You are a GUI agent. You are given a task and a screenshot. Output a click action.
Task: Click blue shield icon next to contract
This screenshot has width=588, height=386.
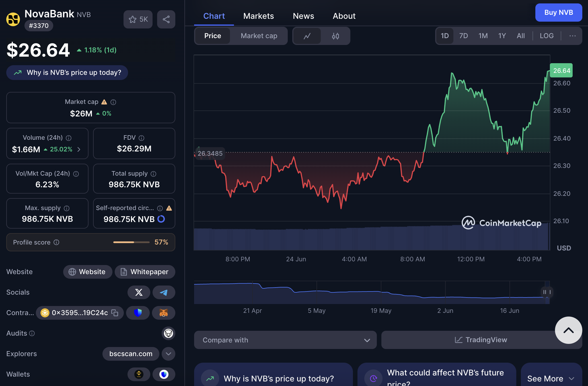[x=138, y=313]
